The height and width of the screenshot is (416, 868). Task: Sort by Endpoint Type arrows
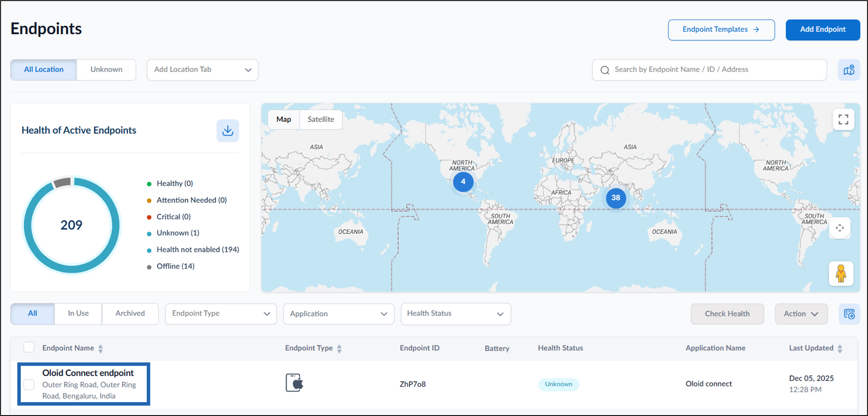click(x=339, y=348)
